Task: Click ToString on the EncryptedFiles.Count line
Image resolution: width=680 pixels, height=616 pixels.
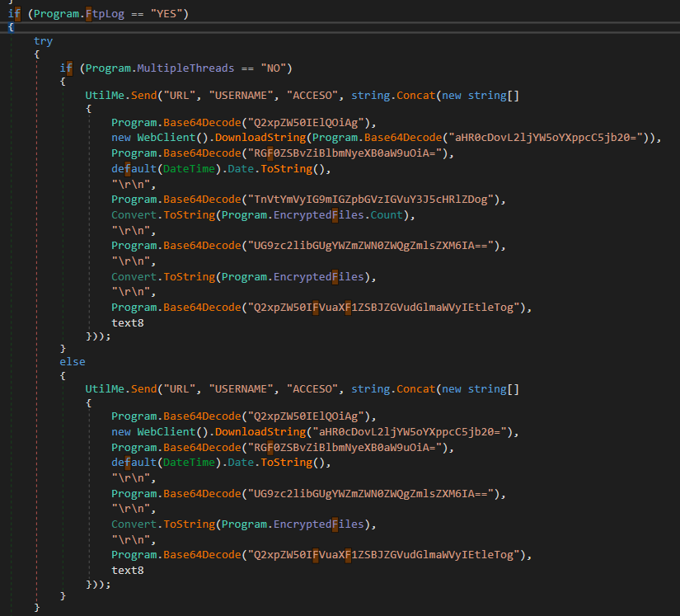Action: click(189, 215)
